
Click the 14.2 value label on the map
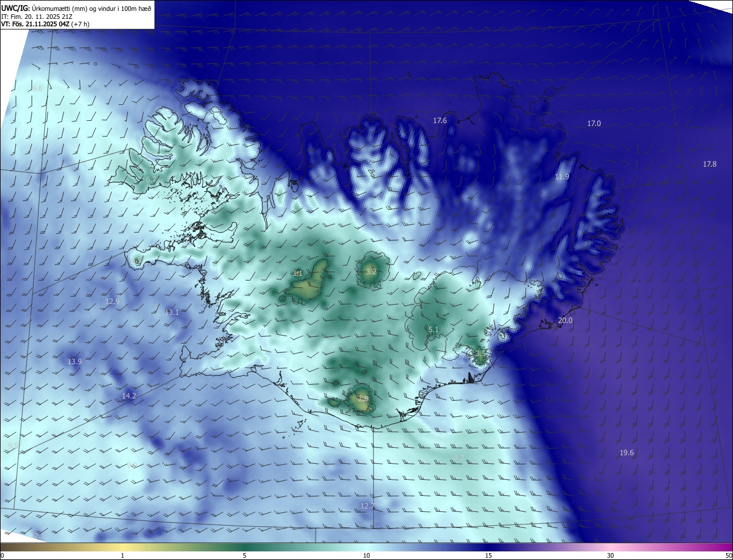(x=129, y=396)
